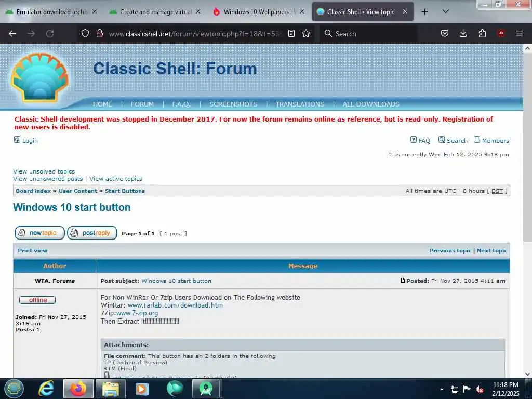Open the Firefox hamburger menu

pos(520,33)
